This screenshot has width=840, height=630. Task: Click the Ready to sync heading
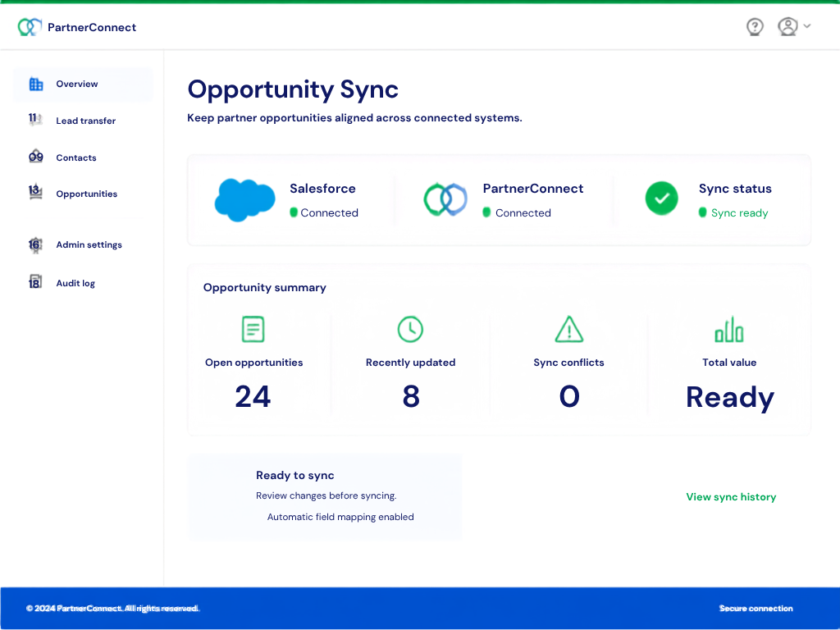(295, 475)
